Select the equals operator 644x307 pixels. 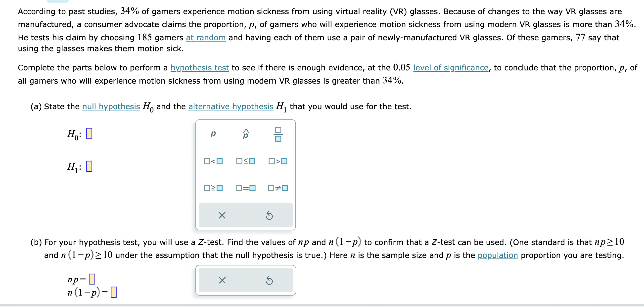click(x=246, y=188)
